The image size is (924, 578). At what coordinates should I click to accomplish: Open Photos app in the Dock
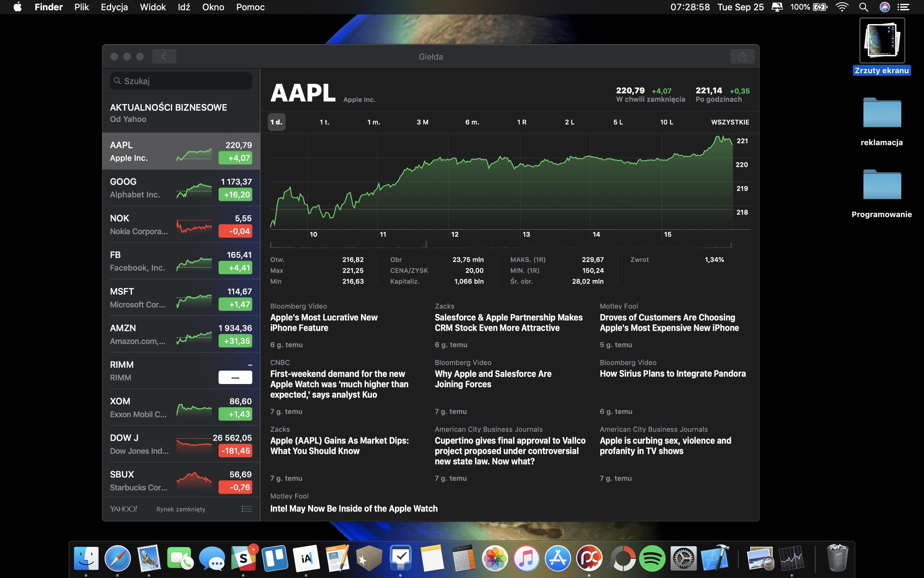(x=495, y=558)
